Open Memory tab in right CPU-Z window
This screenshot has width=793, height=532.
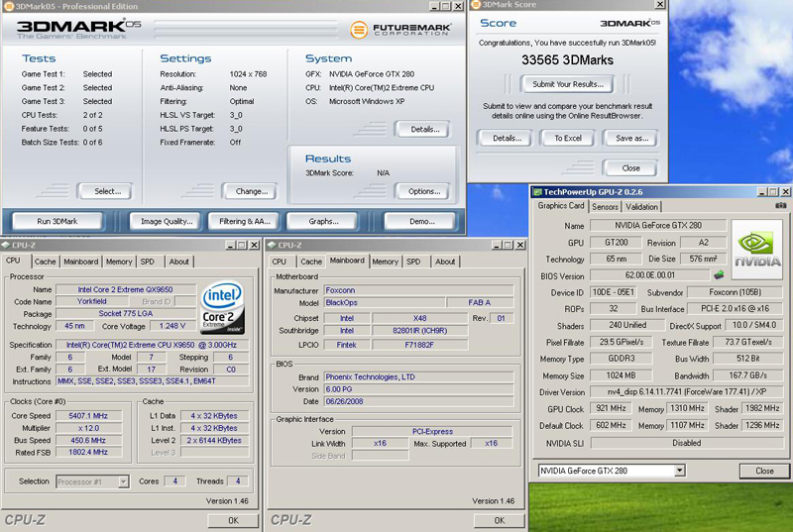[x=386, y=262]
